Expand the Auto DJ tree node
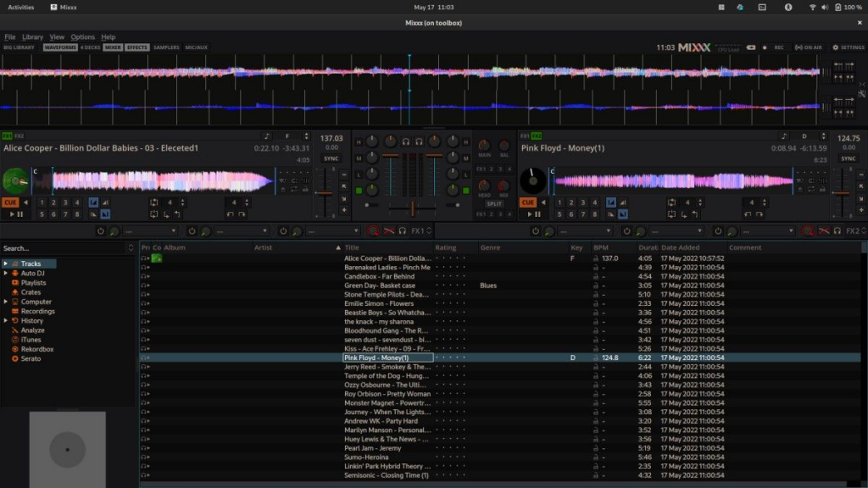 [x=6, y=274]
